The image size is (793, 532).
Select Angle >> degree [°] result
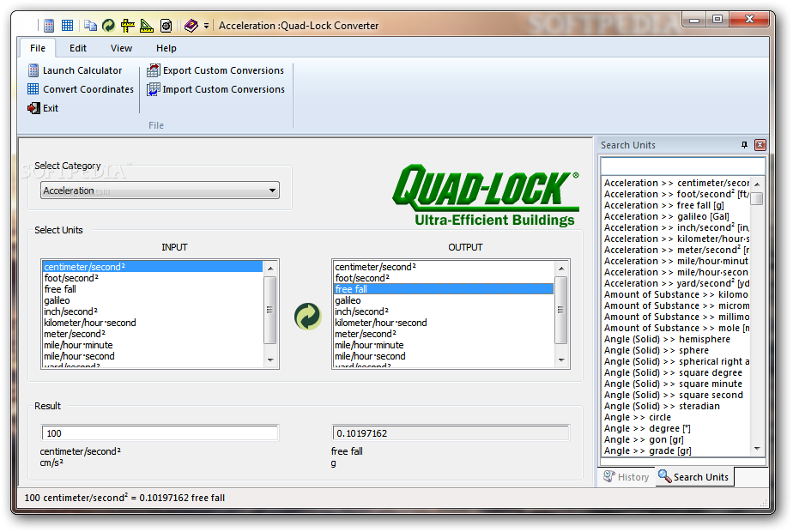676,428
